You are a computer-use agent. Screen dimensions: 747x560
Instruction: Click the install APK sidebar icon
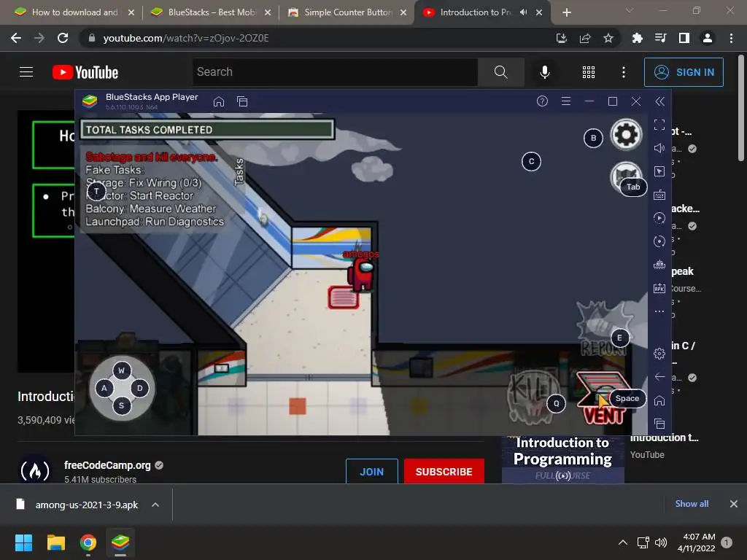pos(659,288)
